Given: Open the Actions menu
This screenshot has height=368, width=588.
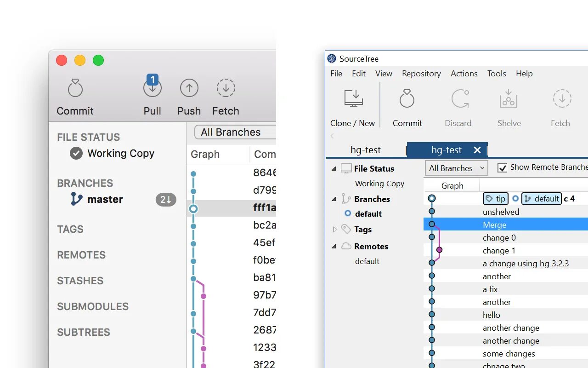Looking at the screenshot, I should [464, 74].
